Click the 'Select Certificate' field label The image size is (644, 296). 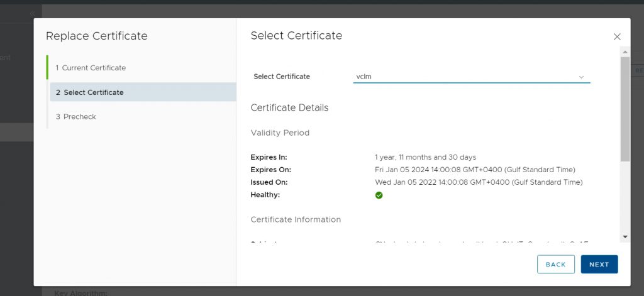282,77
